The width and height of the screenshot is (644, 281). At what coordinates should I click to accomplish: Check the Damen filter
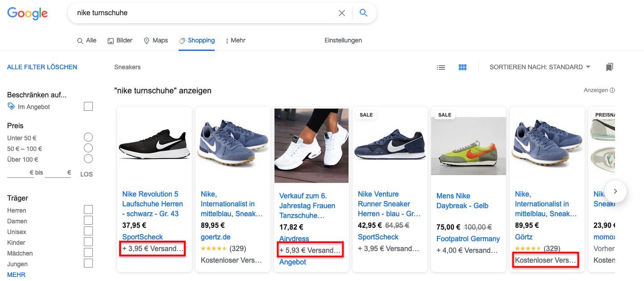click(88, 220)
